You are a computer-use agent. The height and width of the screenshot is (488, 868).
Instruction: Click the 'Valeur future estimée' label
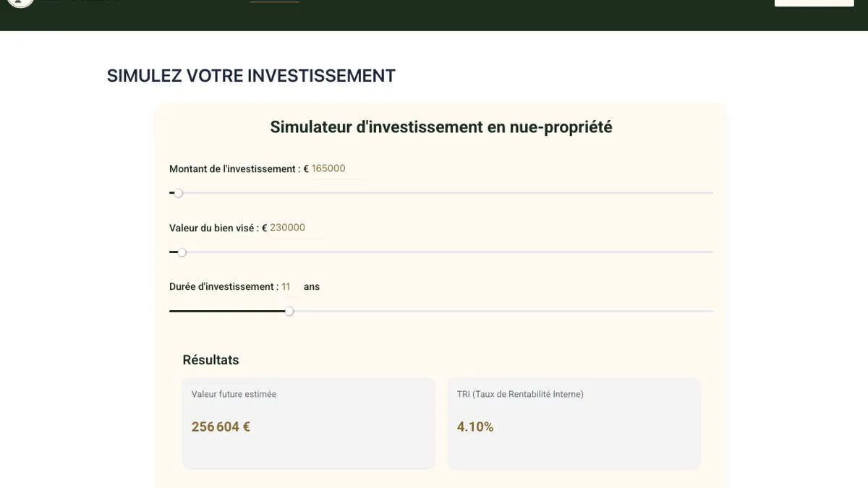[234, 394]
